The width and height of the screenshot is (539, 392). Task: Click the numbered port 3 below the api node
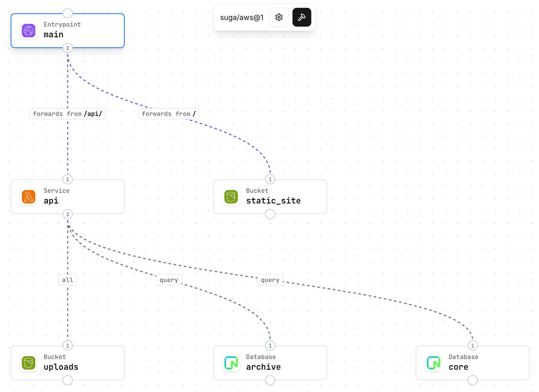point(67,214)
